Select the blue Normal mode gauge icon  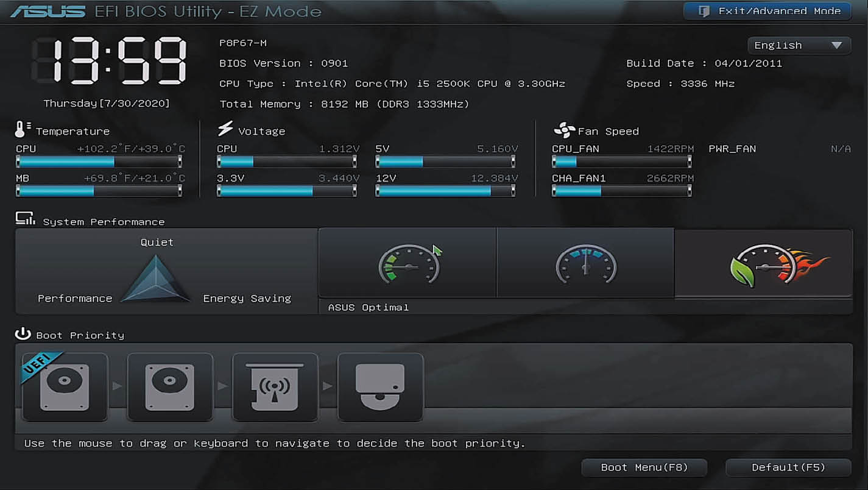point(585,264)
